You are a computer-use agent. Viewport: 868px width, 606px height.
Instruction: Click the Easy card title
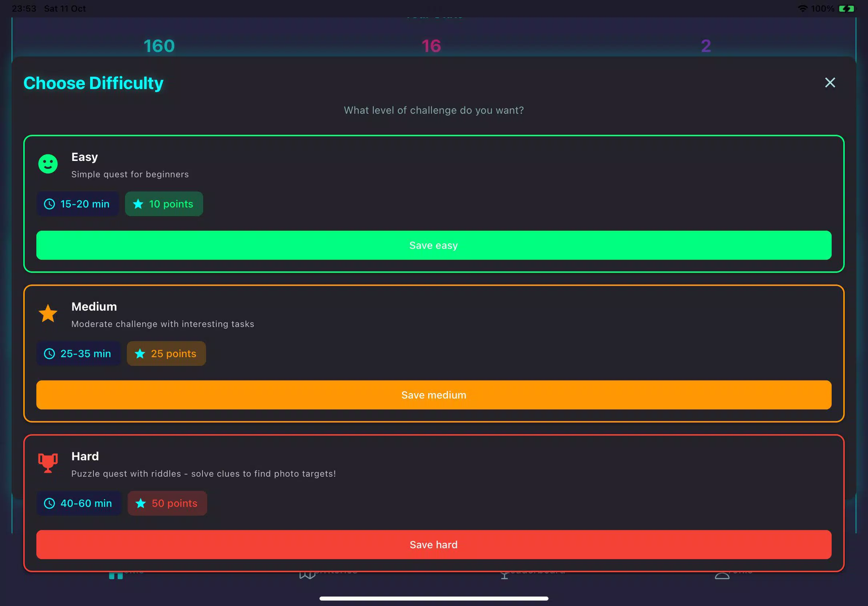click(x=85, y=157)
